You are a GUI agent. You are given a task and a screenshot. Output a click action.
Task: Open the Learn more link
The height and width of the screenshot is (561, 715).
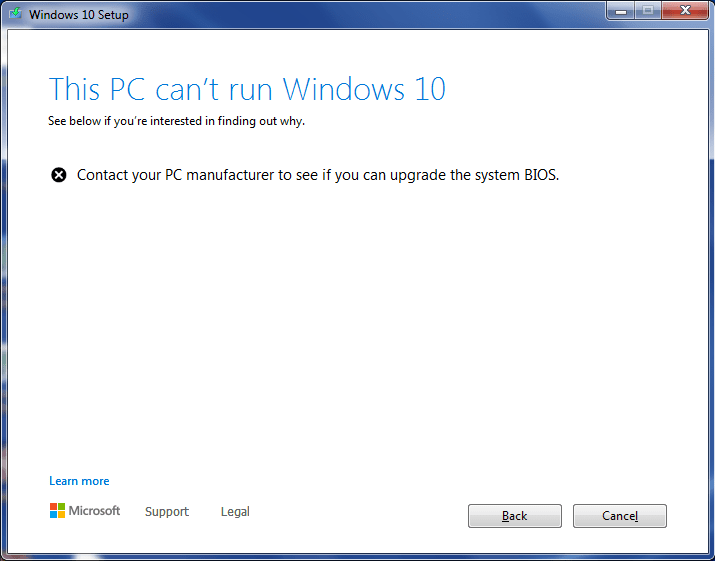79,481
